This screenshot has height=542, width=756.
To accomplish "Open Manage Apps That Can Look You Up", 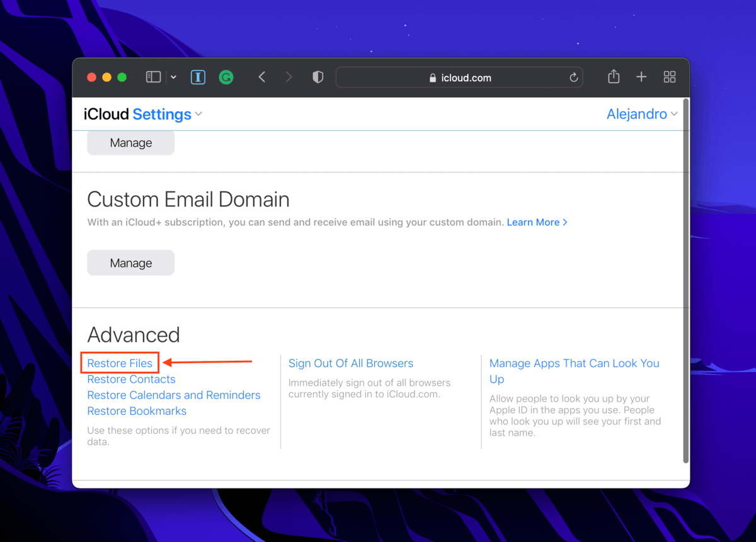I will [x=575, y=371].
